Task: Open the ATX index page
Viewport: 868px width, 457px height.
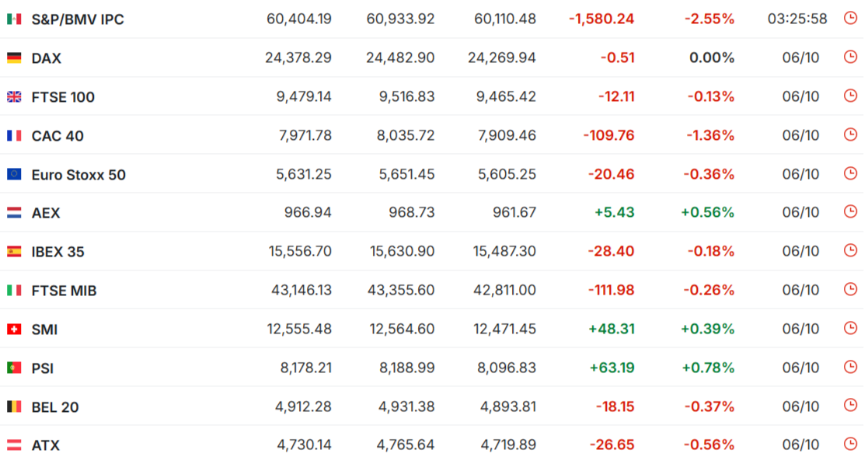Action: click(x=46, y=445)
